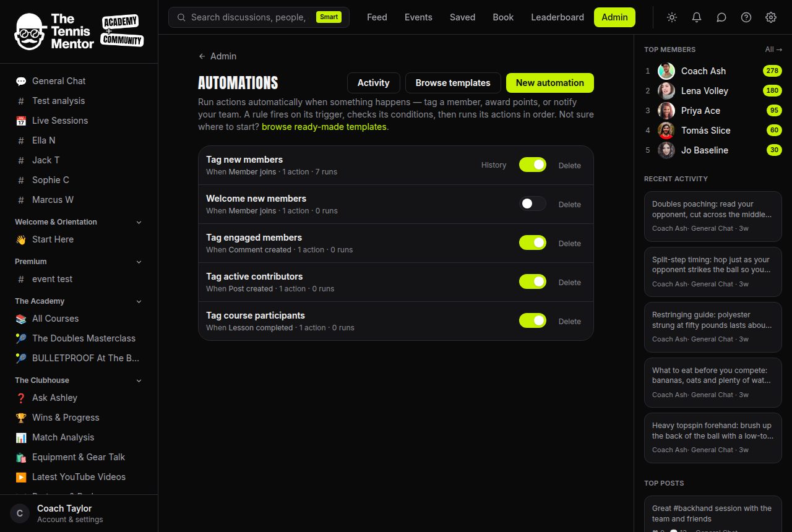Click Coach Ash's avatar
The image size is (792, 532).
(666, 71)
